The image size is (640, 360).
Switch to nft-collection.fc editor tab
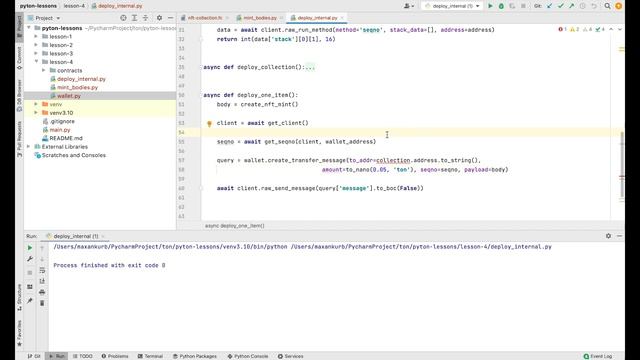click(204, 18)
